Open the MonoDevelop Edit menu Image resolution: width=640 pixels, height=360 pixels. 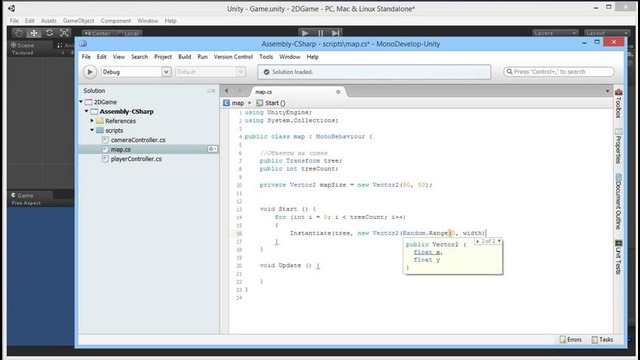click(x=102, y=57)
